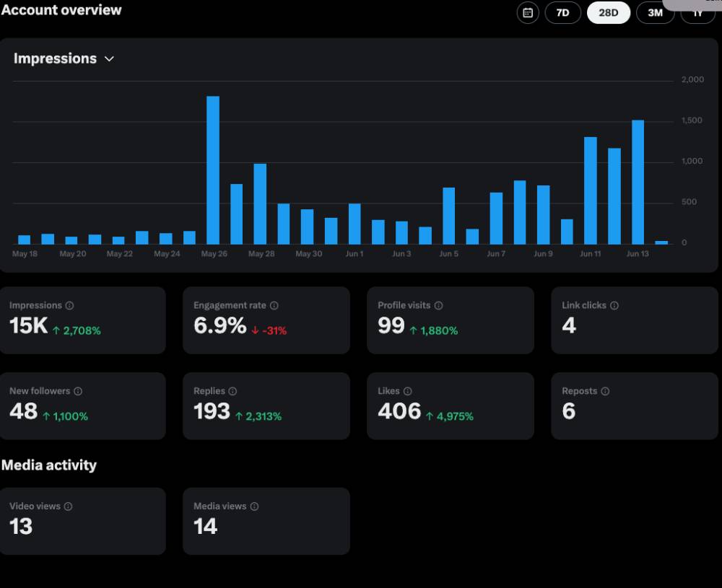Click the May 18 axis label

[x=25, y=253]
